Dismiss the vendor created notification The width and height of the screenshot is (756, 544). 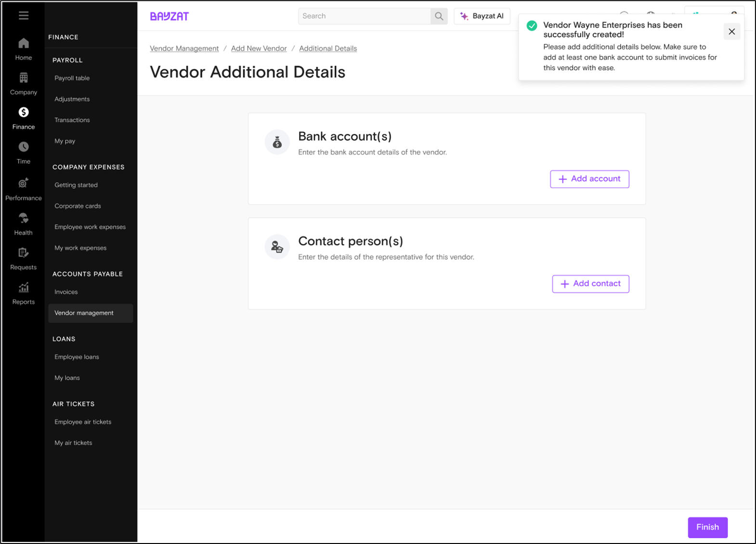pos(731,32)
